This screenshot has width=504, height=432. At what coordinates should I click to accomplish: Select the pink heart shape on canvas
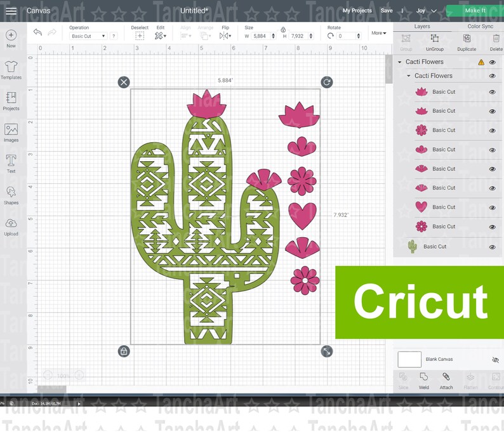click(302, 216)
